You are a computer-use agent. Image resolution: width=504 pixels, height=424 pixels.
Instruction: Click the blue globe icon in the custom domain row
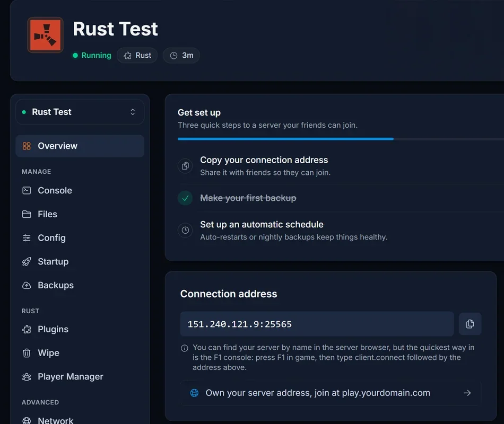[195, 393]
